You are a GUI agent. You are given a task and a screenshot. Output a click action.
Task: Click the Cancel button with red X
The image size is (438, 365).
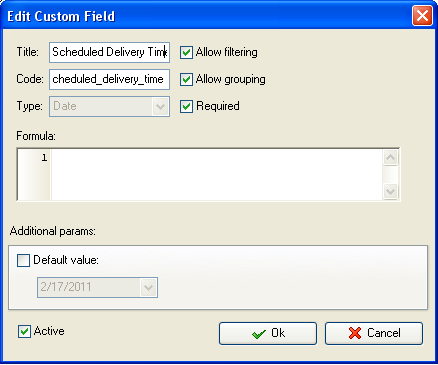[x=374, y=333]
